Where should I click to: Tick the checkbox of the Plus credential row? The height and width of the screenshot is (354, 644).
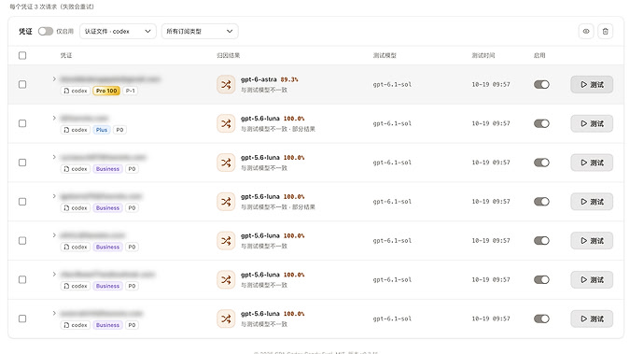point(22,123)
